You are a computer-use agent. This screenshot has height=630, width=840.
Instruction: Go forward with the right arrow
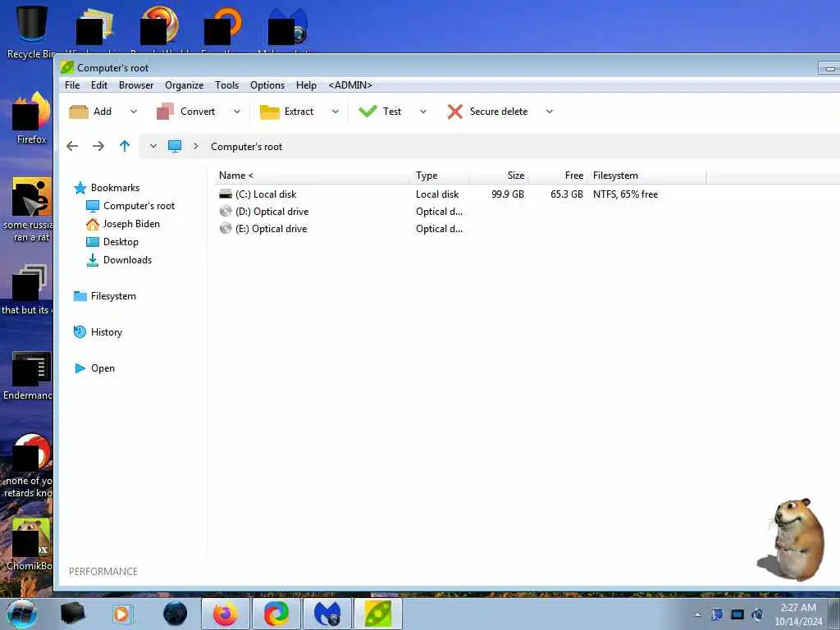(98, 146)
